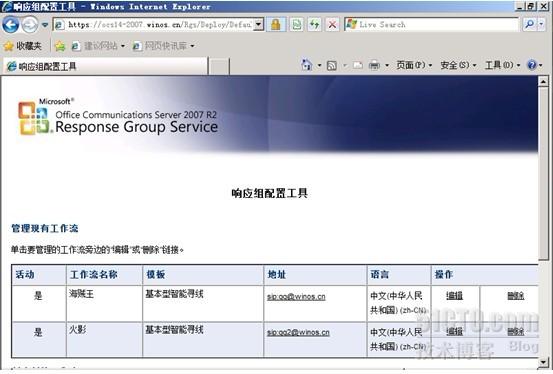Click the compatibility view page icon

[x=297, y=25]
